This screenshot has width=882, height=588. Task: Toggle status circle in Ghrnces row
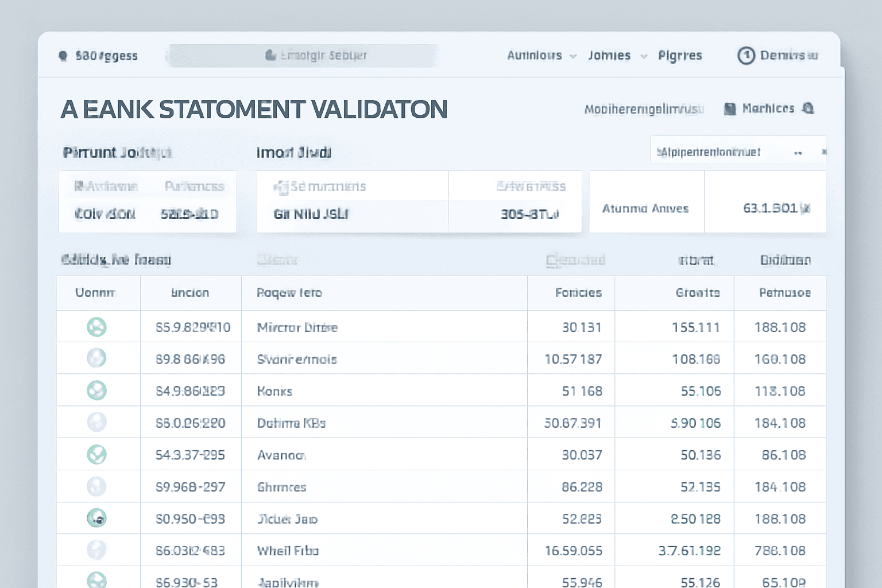(x=96, y=486)
